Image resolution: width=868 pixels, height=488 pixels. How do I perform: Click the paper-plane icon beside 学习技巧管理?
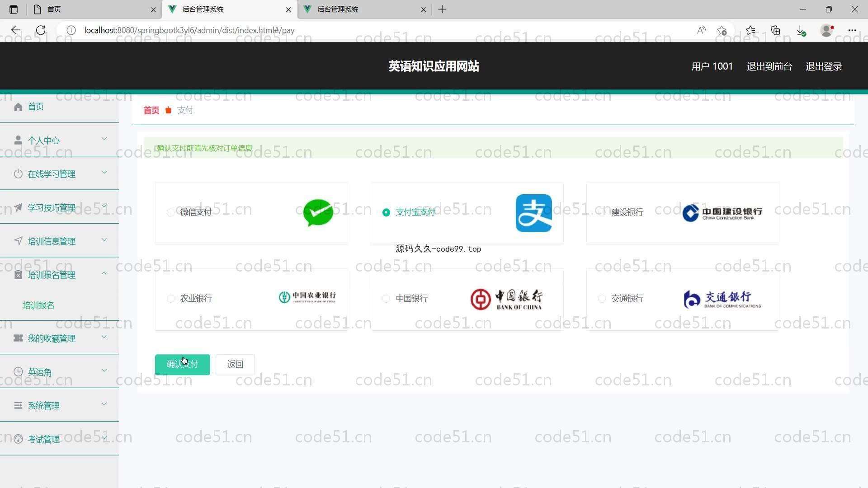click(18, 207)
